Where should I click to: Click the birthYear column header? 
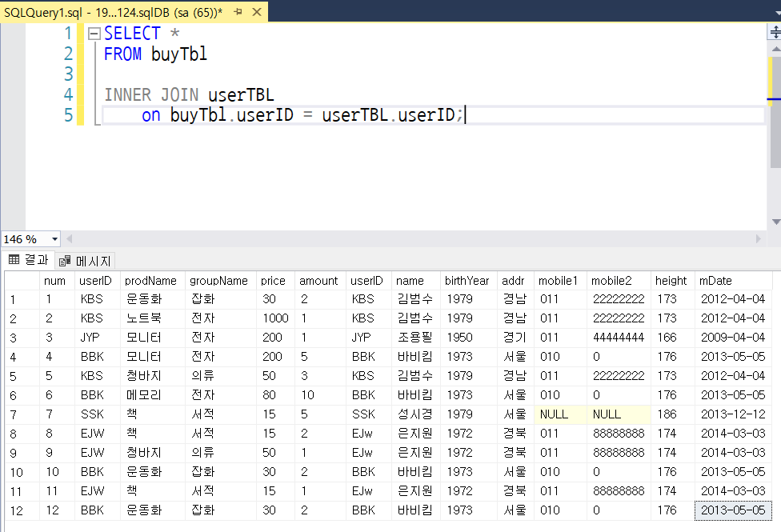coord(469,281)
